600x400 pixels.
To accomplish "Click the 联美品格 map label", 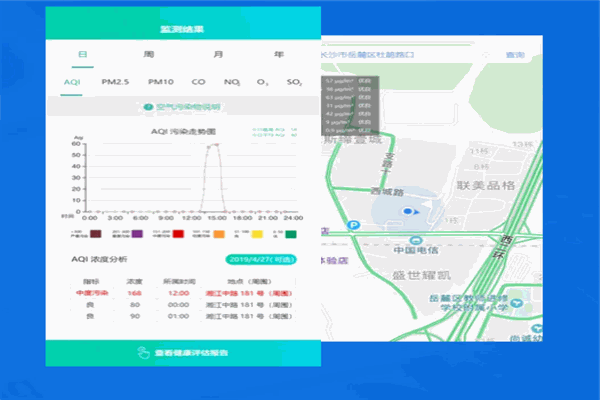I will (486, 186).
